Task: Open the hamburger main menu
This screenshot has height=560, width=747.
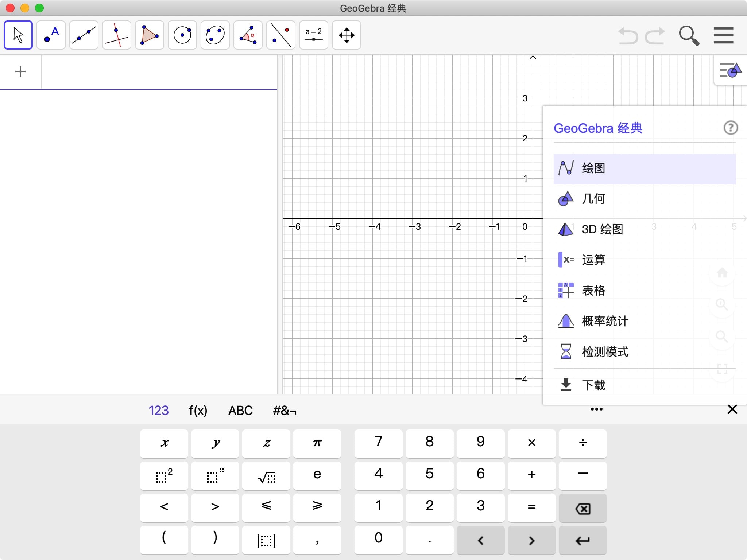Action: 723,35
